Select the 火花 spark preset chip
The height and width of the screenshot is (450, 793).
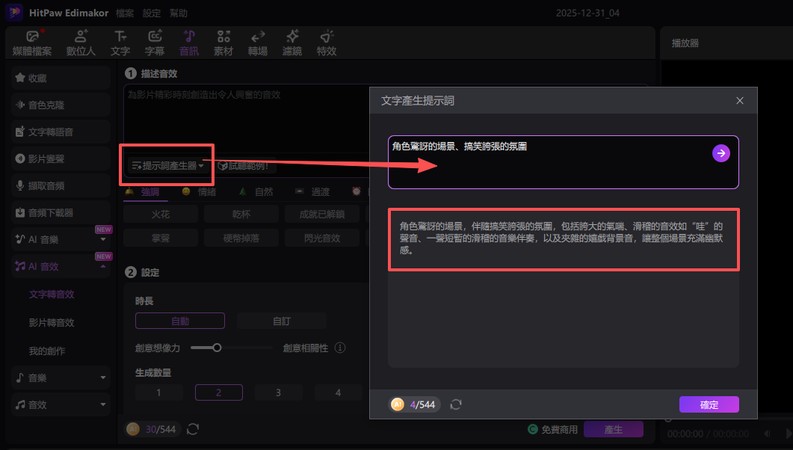160,214
